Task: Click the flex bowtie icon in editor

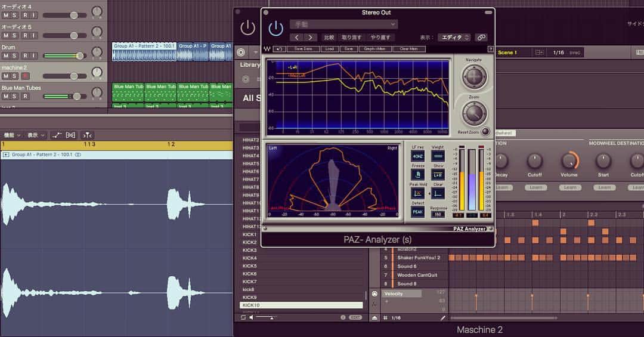Action: tap(70, 135)
